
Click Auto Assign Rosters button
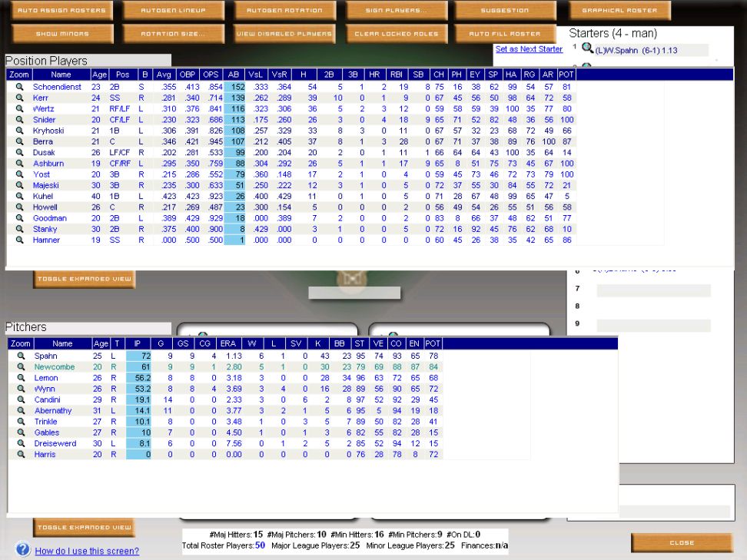62,10
